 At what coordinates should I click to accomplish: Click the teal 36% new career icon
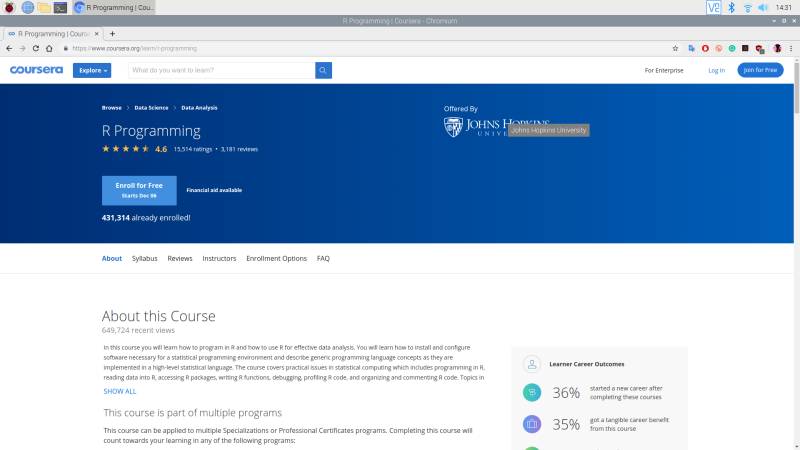click(x=532, y=392)
